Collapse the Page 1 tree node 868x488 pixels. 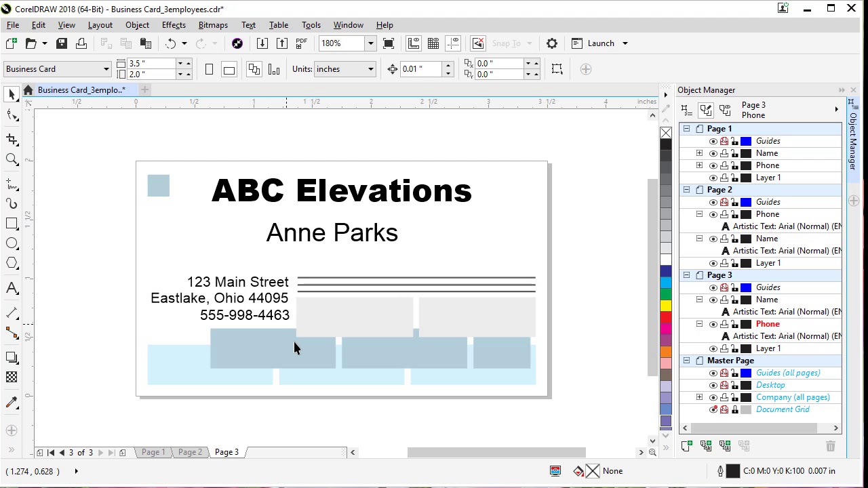coord(686,129)
